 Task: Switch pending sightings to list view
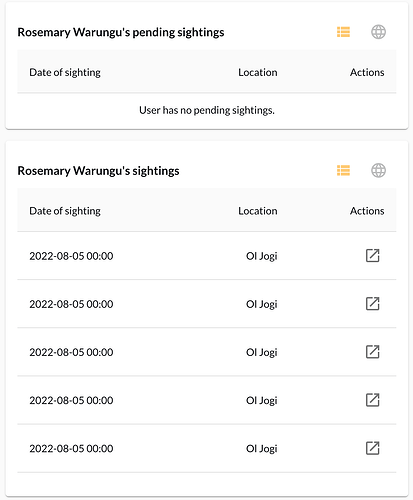[343, 32]
